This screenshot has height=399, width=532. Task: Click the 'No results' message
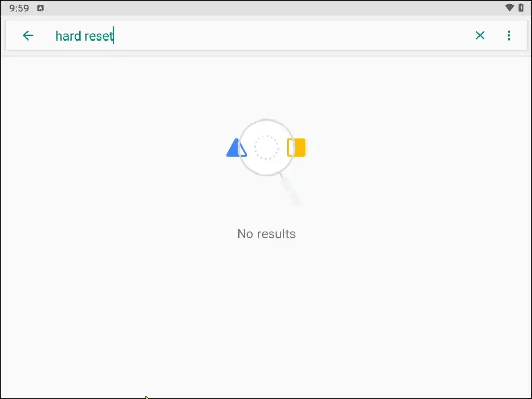[267, 234]
